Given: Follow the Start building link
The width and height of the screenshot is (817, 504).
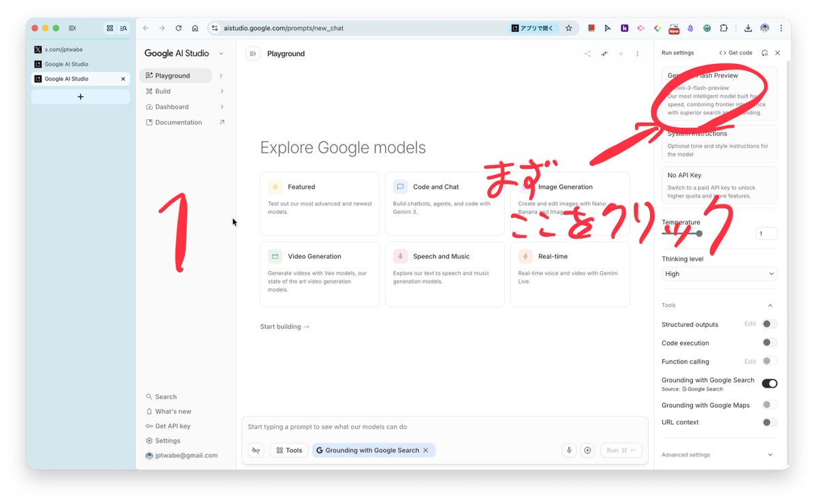Looking at the screenshot, I should (x=285, y=326).
